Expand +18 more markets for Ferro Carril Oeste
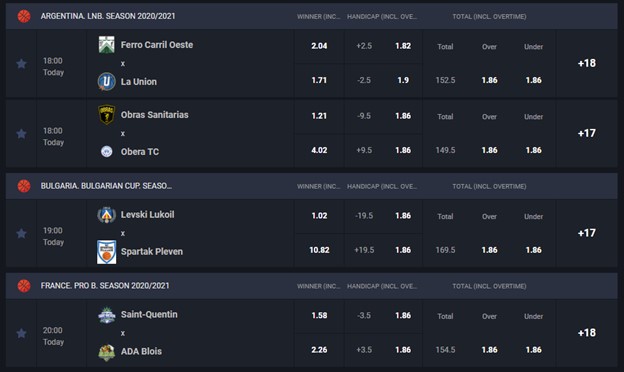The image size is (624, 372). point(587,63)
